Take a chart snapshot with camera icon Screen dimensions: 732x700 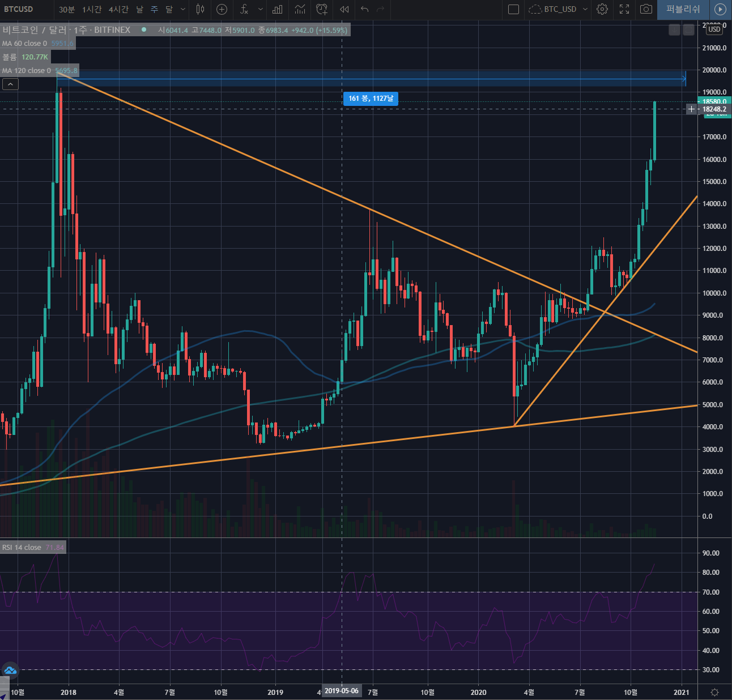click(646, 9)
